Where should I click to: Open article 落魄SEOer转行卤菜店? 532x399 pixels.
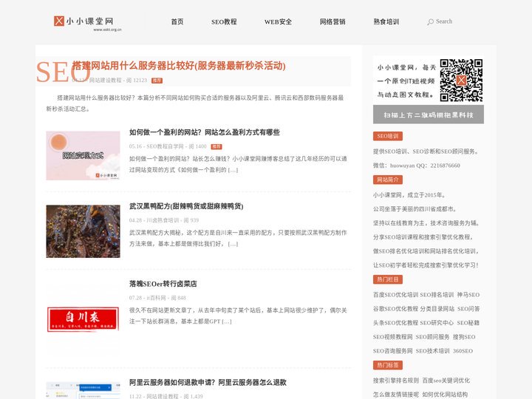163,284
